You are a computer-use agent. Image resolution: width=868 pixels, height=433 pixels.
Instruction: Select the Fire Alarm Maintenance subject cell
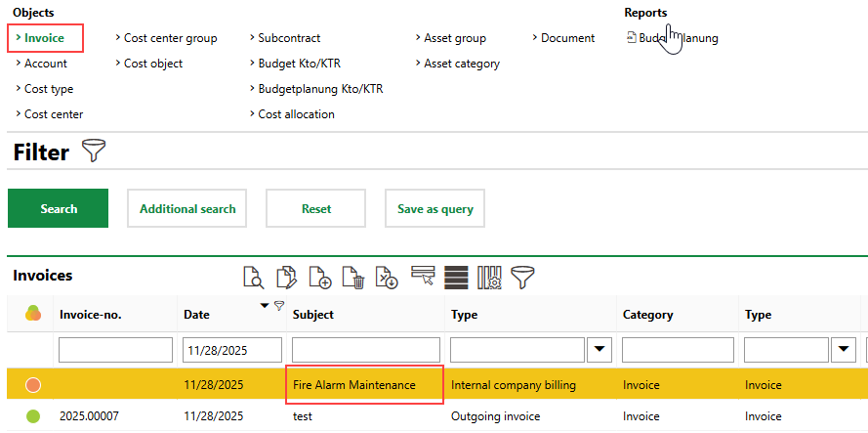coord(354,385)
